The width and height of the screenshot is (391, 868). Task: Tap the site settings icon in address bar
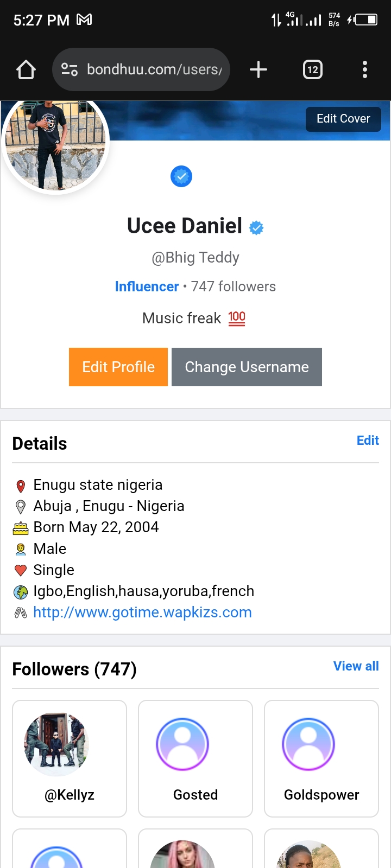click(70, 69)
